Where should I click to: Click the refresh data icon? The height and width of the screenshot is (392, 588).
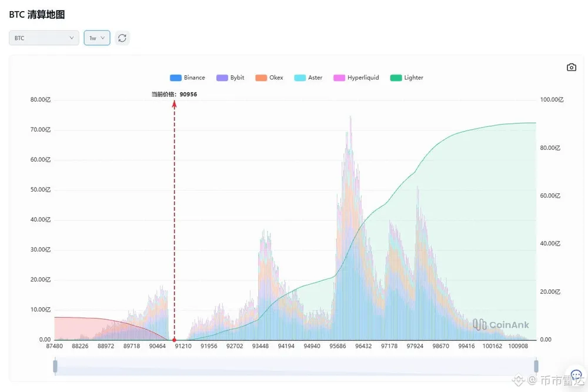122,38
